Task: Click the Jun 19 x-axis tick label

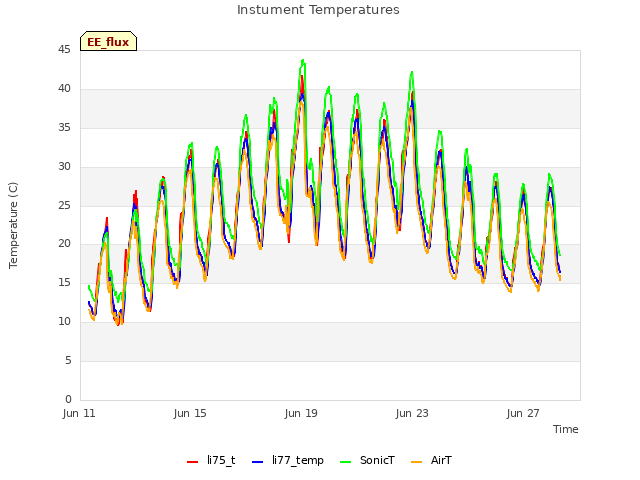Action: click(x=301, y=413)
